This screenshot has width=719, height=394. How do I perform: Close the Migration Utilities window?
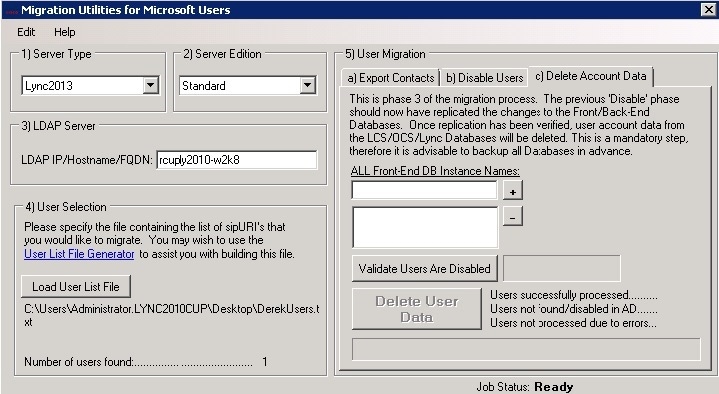tap(708, 10)
